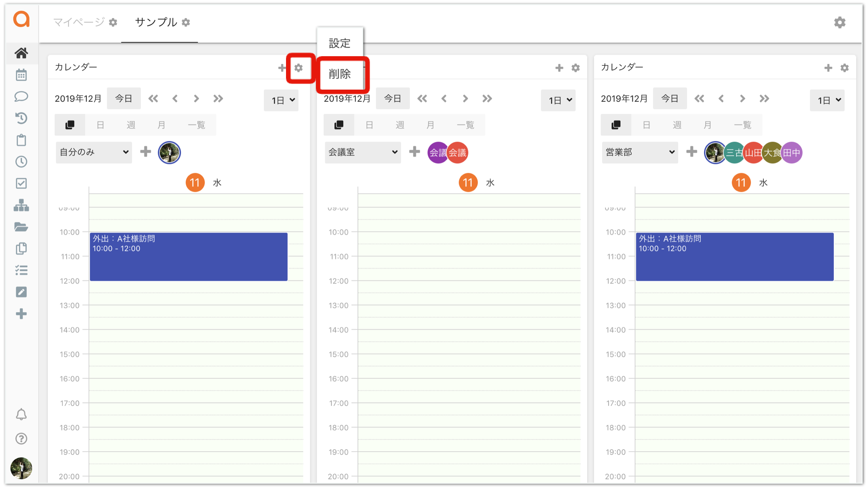Click the chat/message icon in sidebar

click(21, 94)
